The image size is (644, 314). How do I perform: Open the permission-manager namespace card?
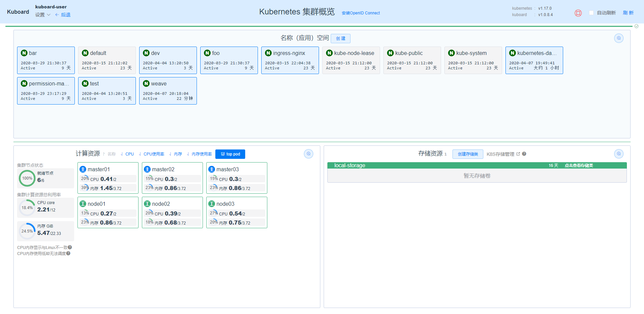click(46, 91)
